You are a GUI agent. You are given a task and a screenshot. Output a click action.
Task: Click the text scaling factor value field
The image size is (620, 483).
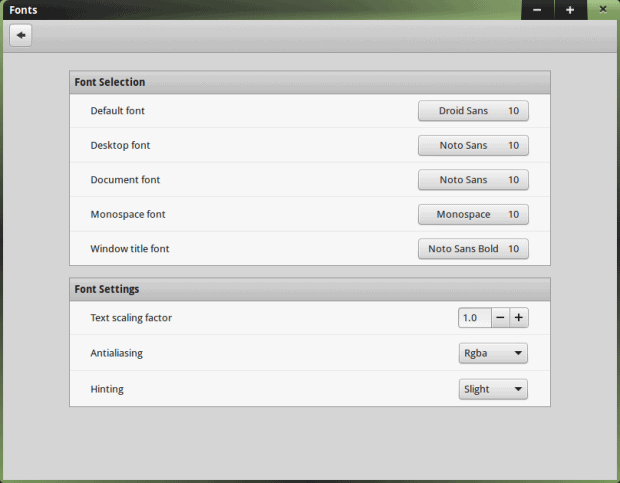pyautogui.click(x=474, y=318)
